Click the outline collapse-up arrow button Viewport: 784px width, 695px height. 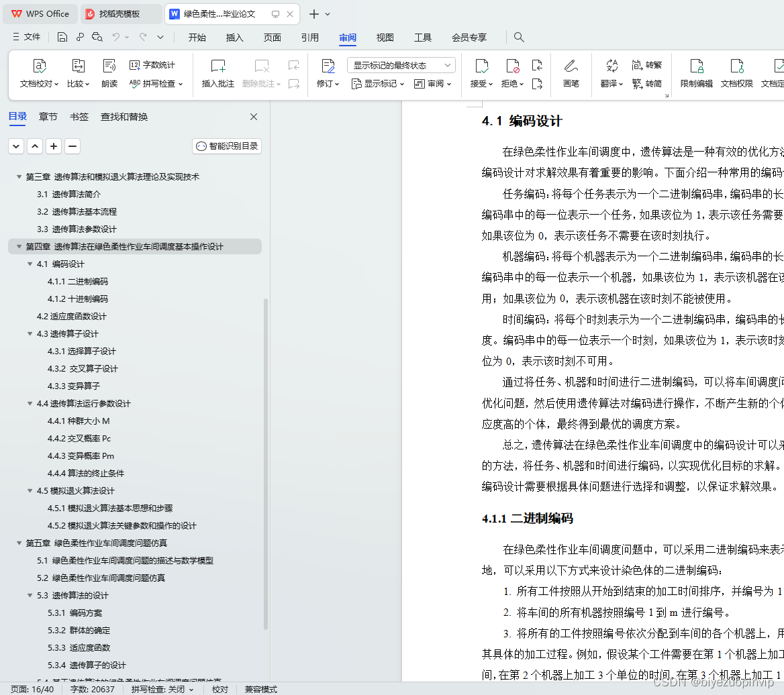[x=35, y=146]
